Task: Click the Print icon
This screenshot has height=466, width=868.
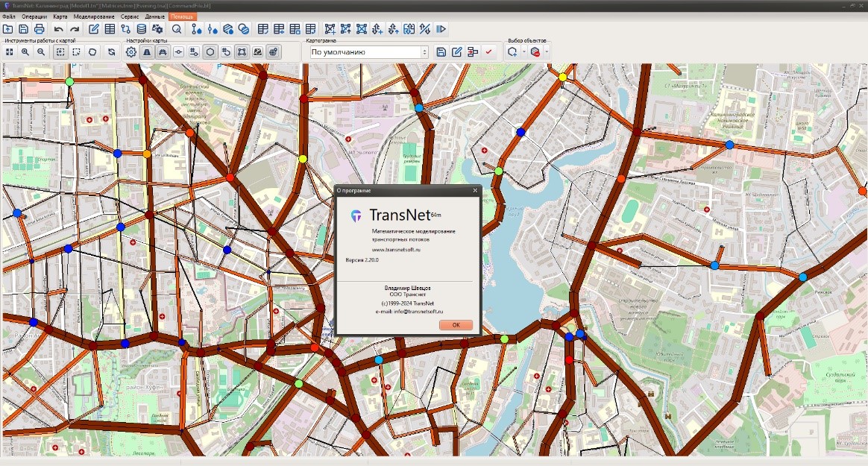Action: point(40,29)
